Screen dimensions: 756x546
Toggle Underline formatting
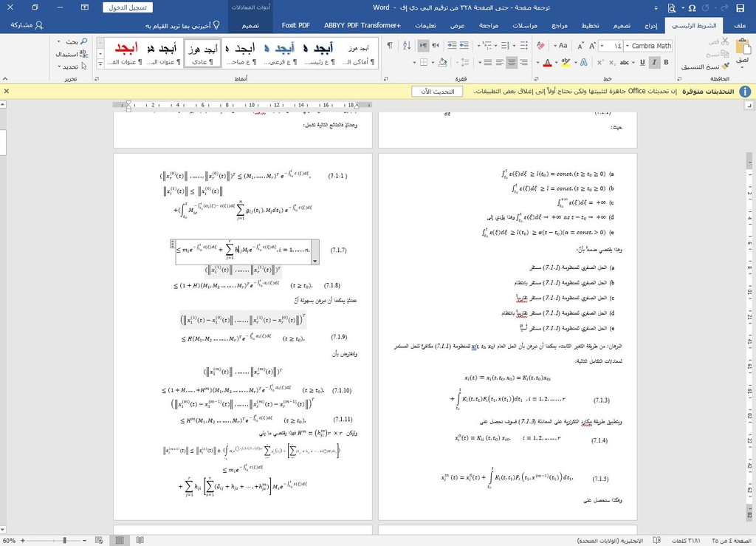[642, 62]
